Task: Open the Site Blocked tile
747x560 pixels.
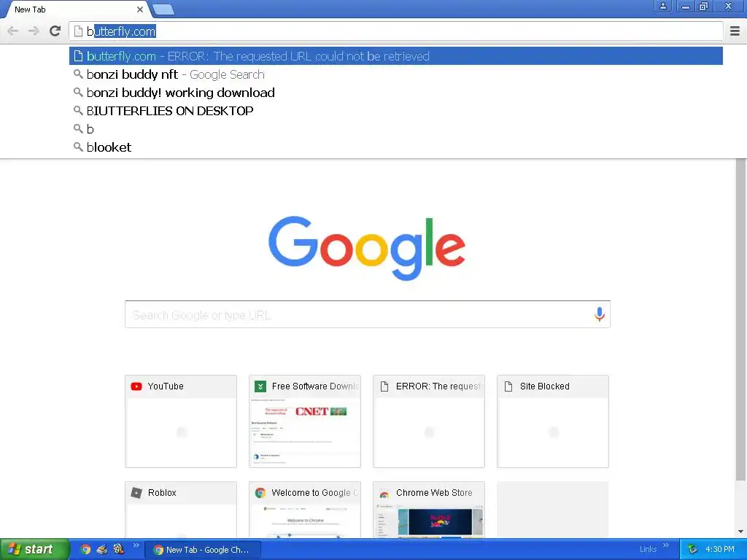Action: (x=553, y=421)
